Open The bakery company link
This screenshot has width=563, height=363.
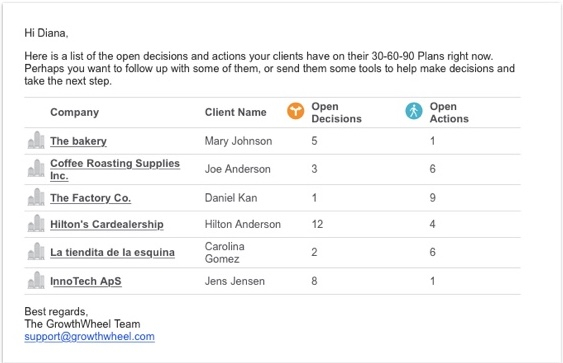(78, 141)
